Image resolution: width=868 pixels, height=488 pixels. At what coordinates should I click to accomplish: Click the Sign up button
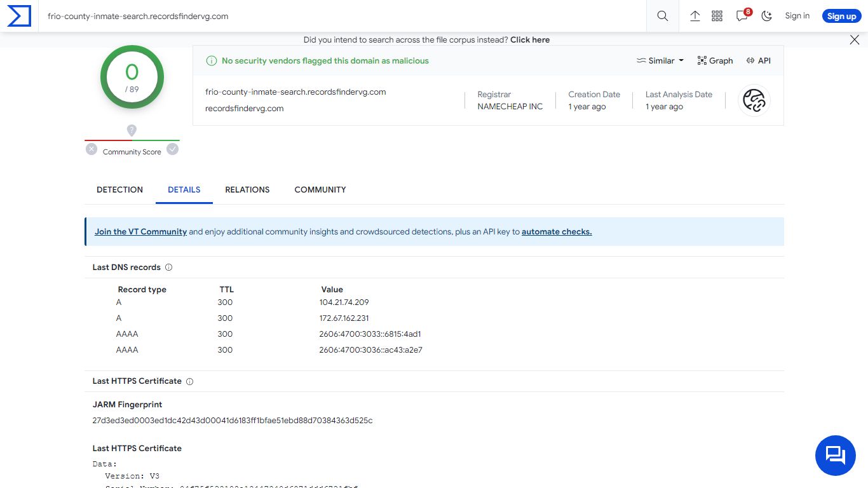click(x=841, y=16)
